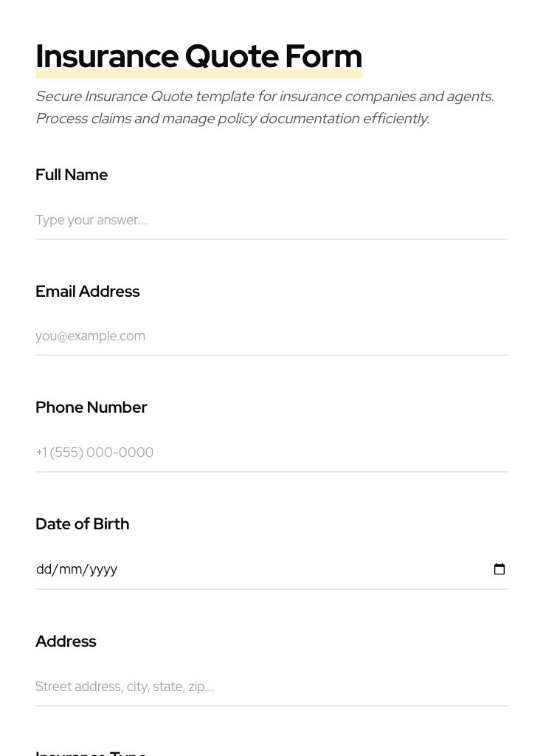Select the year (yyyy) segment of date
543x756 pixels.
point(103,569)
